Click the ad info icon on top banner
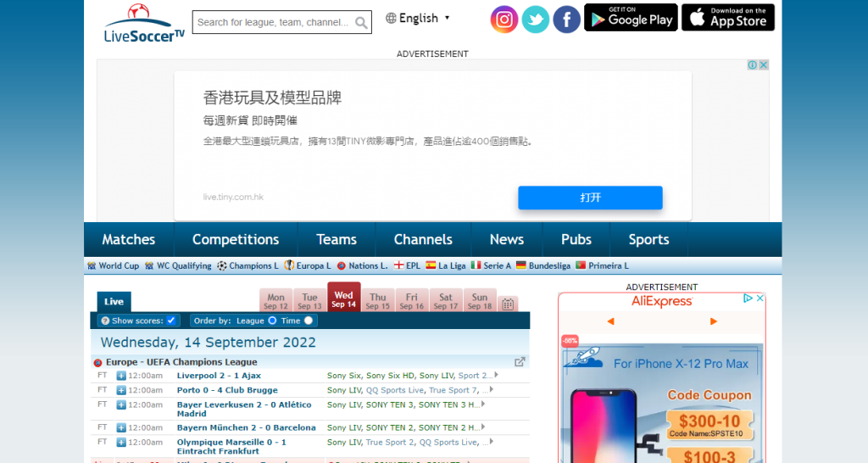This screenshot has height=463, width=868. (x=753, y=64)
